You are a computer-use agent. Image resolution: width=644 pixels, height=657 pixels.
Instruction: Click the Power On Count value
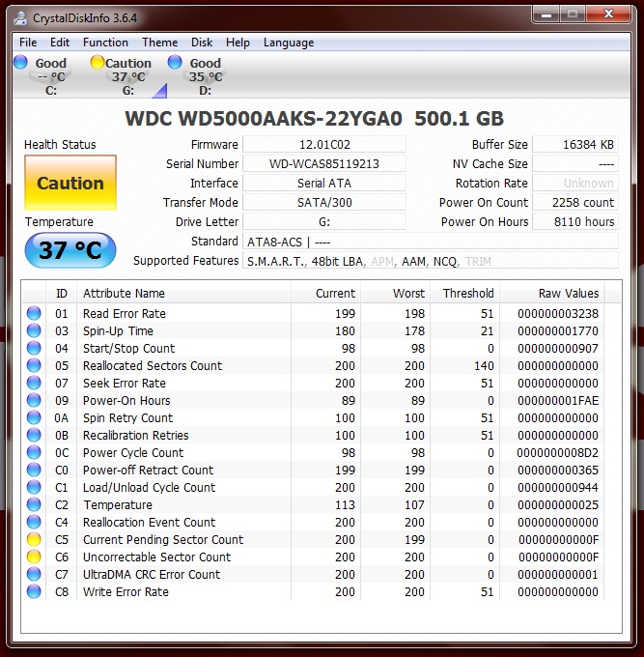click(575, 202)
